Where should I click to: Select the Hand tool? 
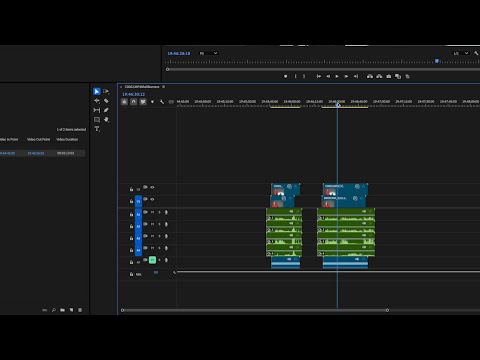click(106, 119)
